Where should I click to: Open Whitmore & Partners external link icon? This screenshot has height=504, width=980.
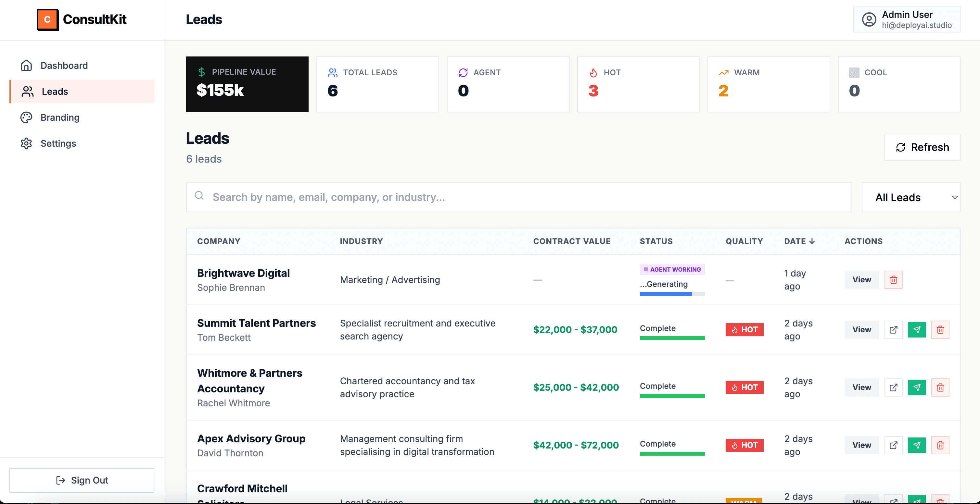tap(893, 387)
